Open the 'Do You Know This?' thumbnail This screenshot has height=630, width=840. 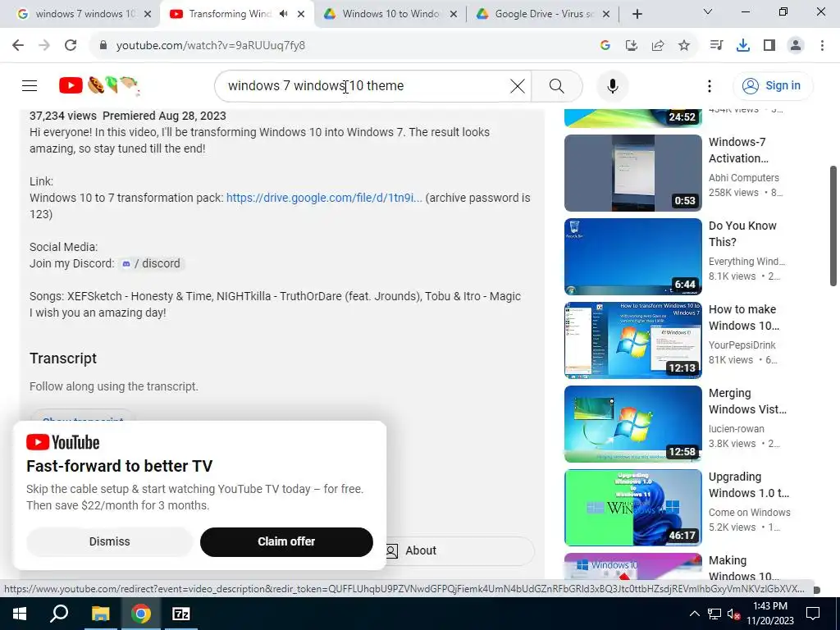[632, 257]
